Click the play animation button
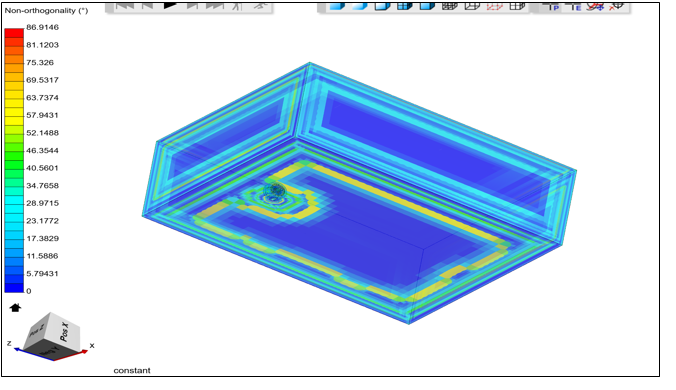 pos(170,5)
